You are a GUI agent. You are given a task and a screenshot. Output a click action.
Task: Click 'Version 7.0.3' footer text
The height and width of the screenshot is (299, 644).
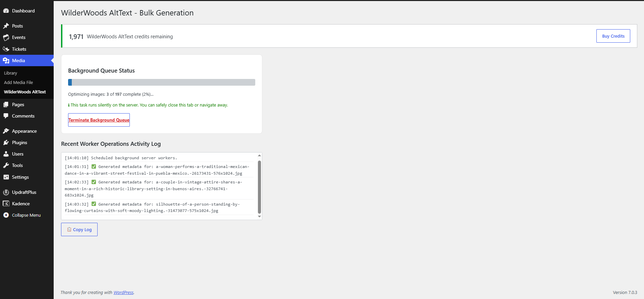tap(625, 293)
